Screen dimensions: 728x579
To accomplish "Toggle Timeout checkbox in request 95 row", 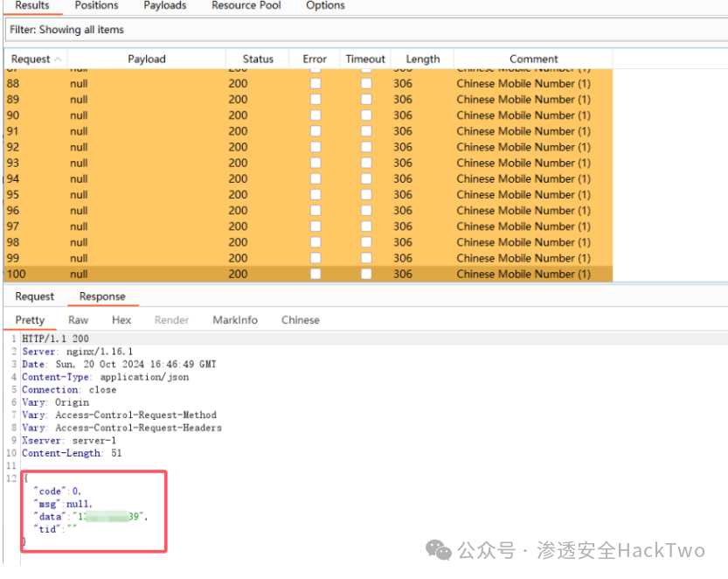I will (x=366, y=195).
